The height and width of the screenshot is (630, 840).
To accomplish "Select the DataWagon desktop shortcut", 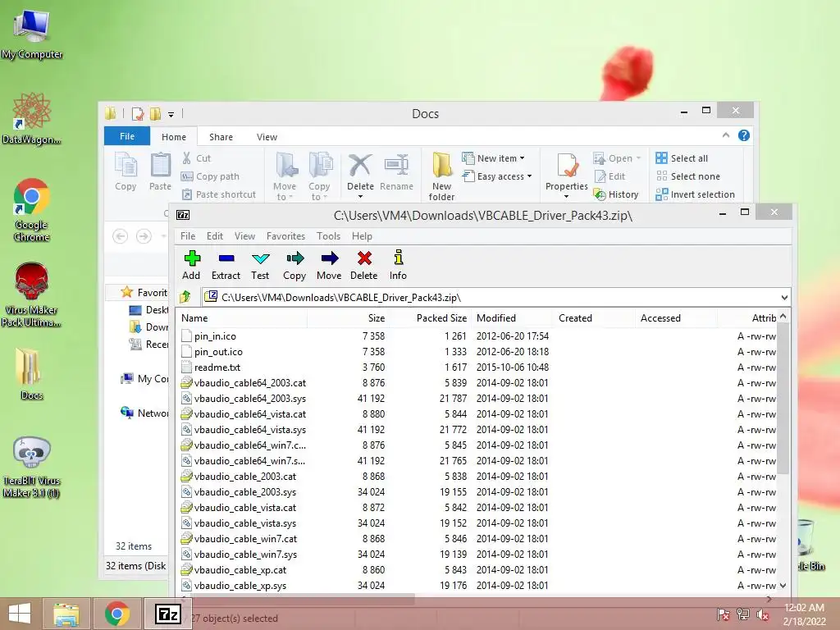I will click(32, 118).
